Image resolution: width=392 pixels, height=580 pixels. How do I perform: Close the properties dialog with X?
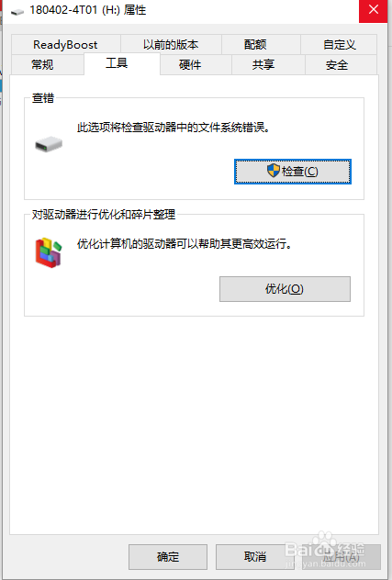click(x=374, y=10)
